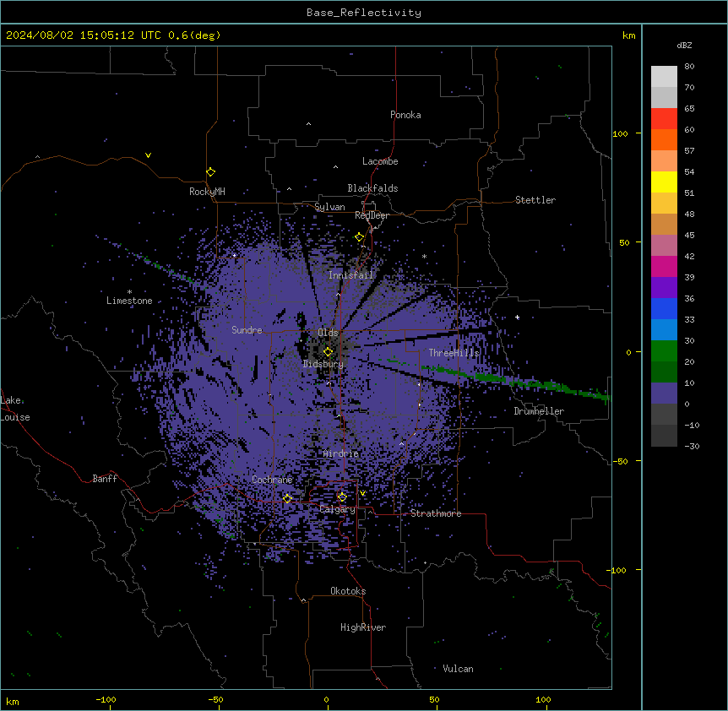Click the dBZ legend heading
Screen dimensions: 728x711
click(684, 45)
